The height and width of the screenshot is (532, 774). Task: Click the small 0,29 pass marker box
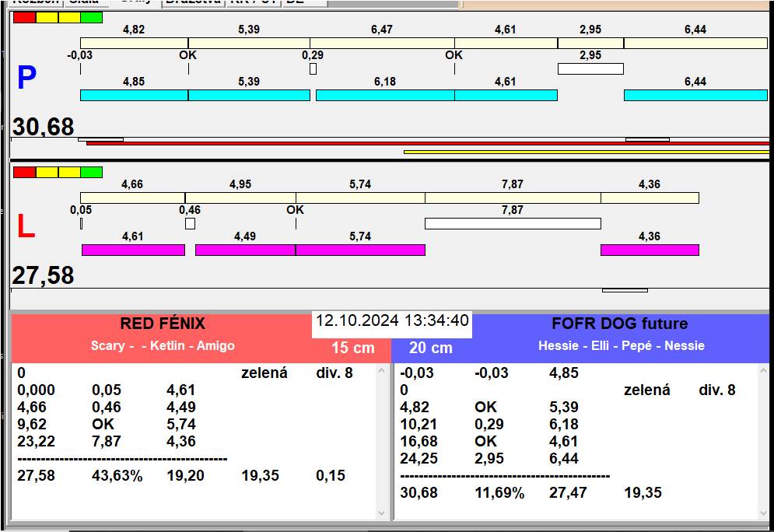pos(313,68)
